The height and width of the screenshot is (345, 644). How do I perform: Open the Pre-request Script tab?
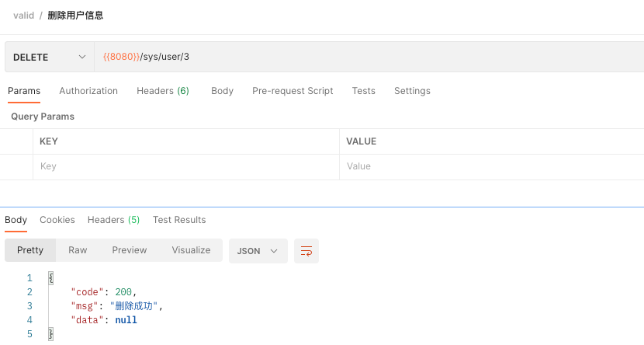pyautogui.click(x=293, y=91)
